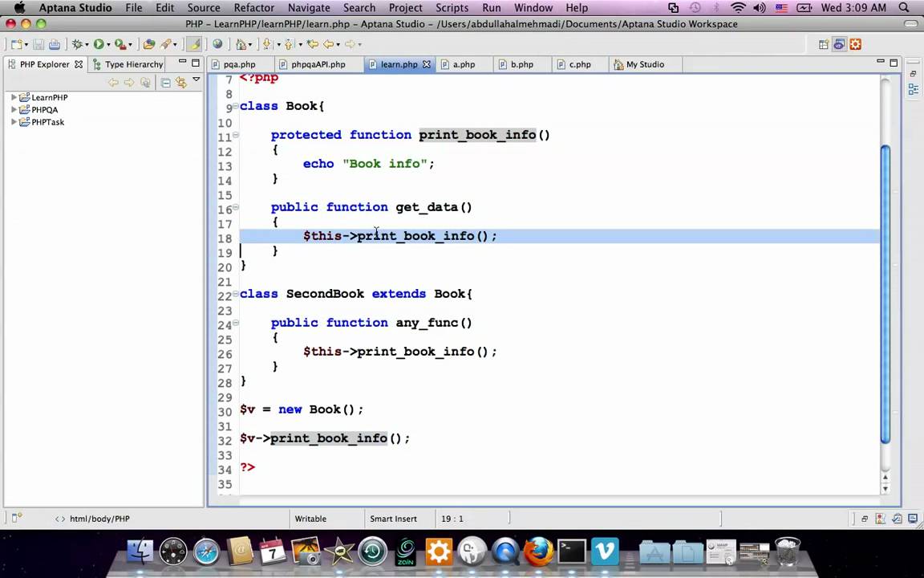Click the Save toolbar icon
Image resolution: width=924 pixels, height=578 pixels.
tap(38, 44)
